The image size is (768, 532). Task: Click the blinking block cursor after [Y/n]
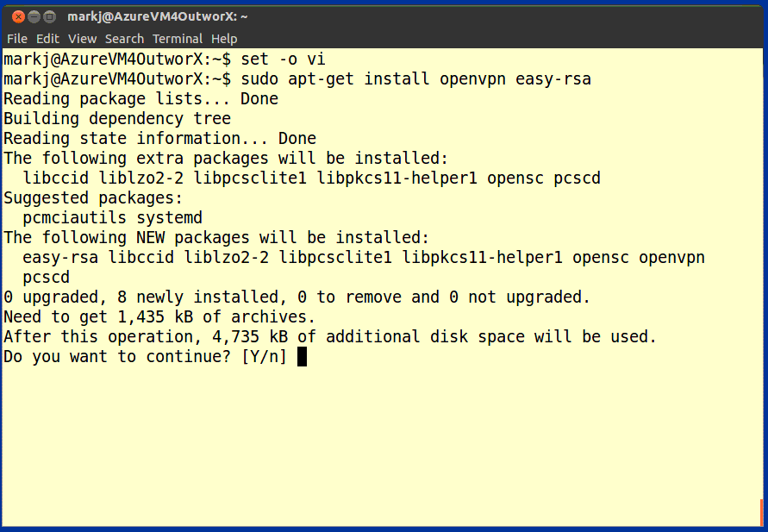point(302,356)
